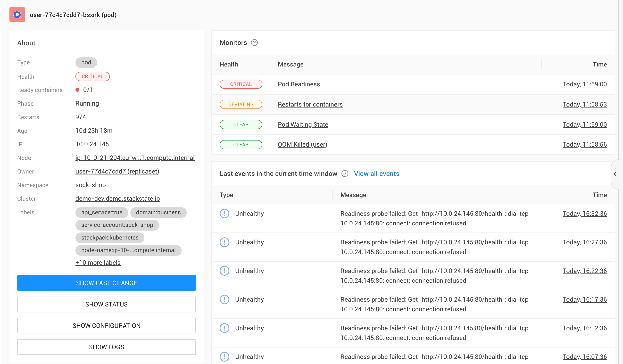This screenshot has width=623, height=364.
Task: Click event time Today, 16:22:36
Action: pyautogui.click(x=585, y=271)
